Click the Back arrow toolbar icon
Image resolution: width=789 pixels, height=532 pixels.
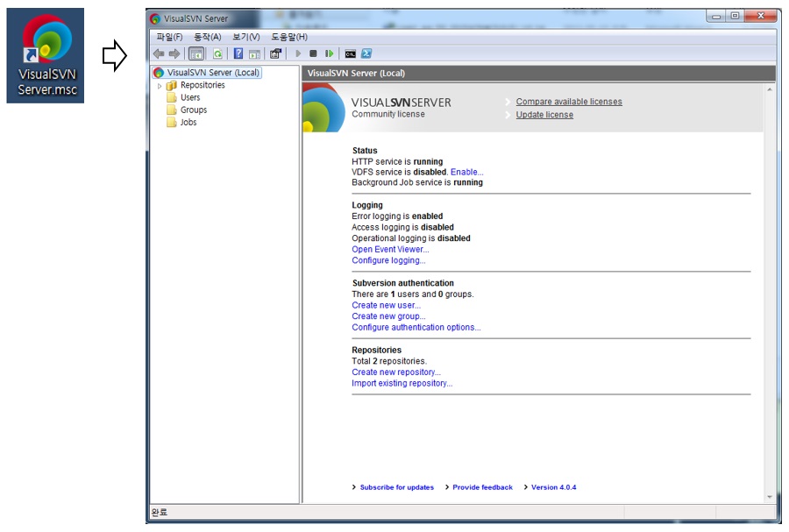point(159,53)
